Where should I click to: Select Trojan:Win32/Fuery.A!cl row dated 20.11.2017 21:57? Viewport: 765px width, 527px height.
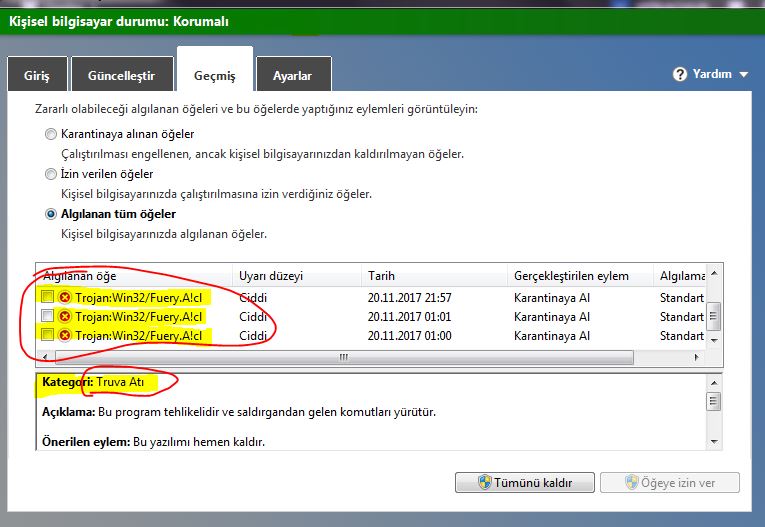372,297
